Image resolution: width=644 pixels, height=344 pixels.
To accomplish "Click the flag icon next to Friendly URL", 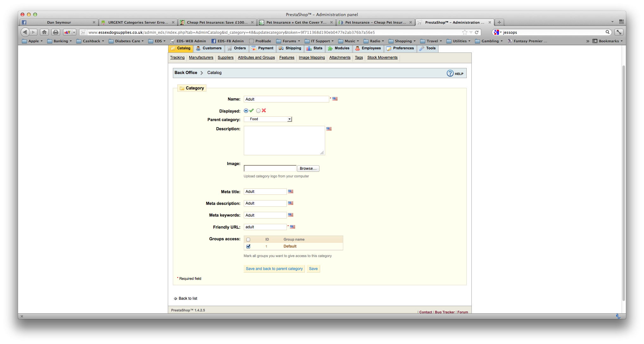I will [293, 227].
